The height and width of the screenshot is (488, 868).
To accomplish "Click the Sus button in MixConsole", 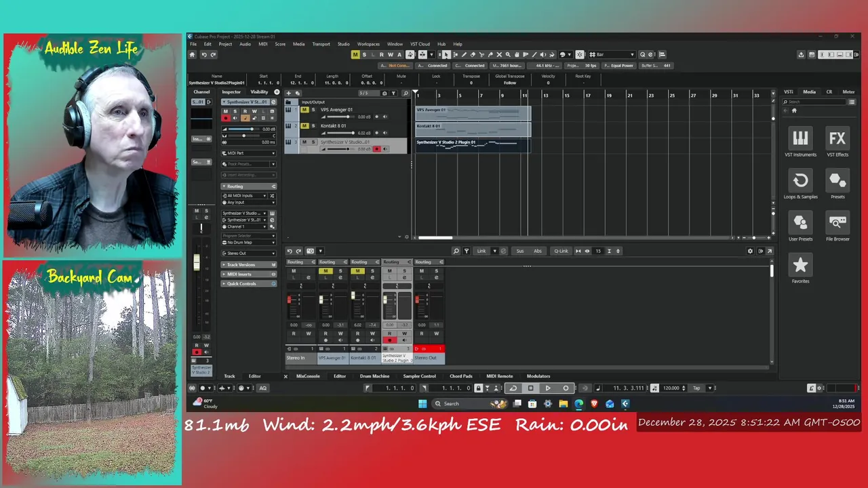I will pos(520,251).
